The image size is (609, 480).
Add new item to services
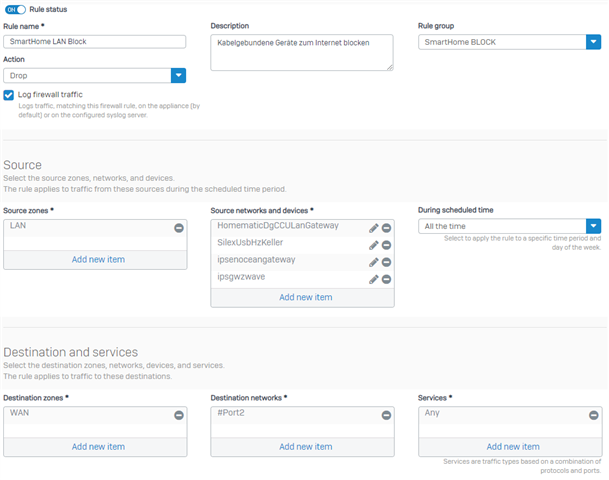click(x=513, y=447)
